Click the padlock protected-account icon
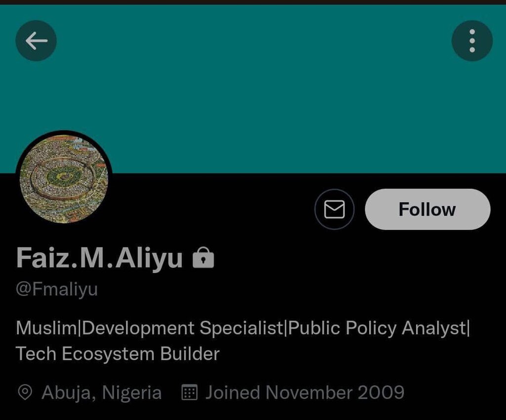 pyautogui.click(x=203, y=258)
